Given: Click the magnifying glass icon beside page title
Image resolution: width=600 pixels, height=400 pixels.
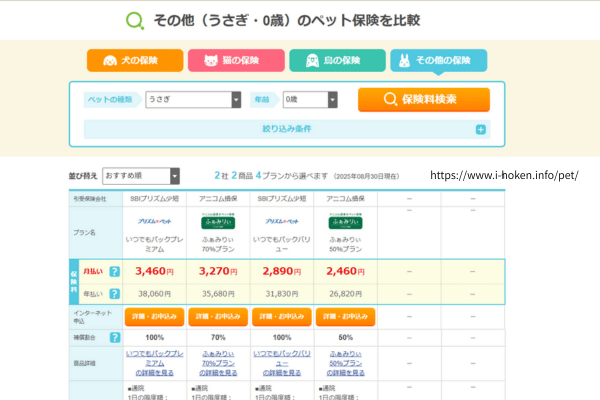Looking at the screenshot, I should point(132,20).
